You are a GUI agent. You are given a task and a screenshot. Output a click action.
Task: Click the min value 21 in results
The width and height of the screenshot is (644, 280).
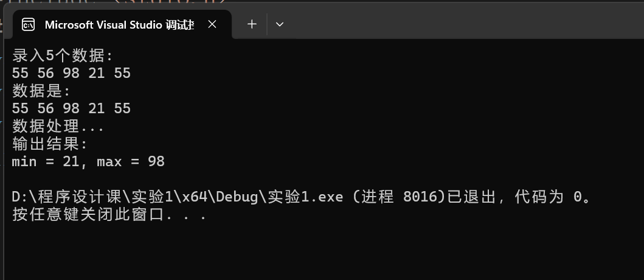coord(71,161)
